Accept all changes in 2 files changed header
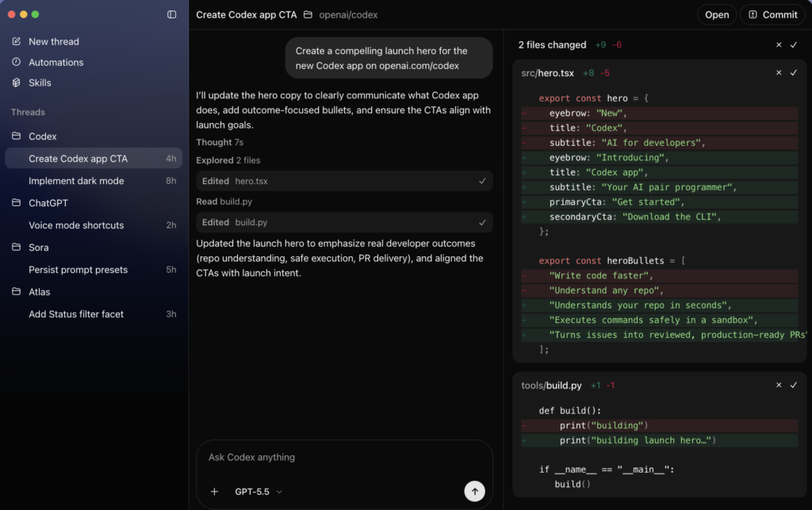 pos(793,45)
